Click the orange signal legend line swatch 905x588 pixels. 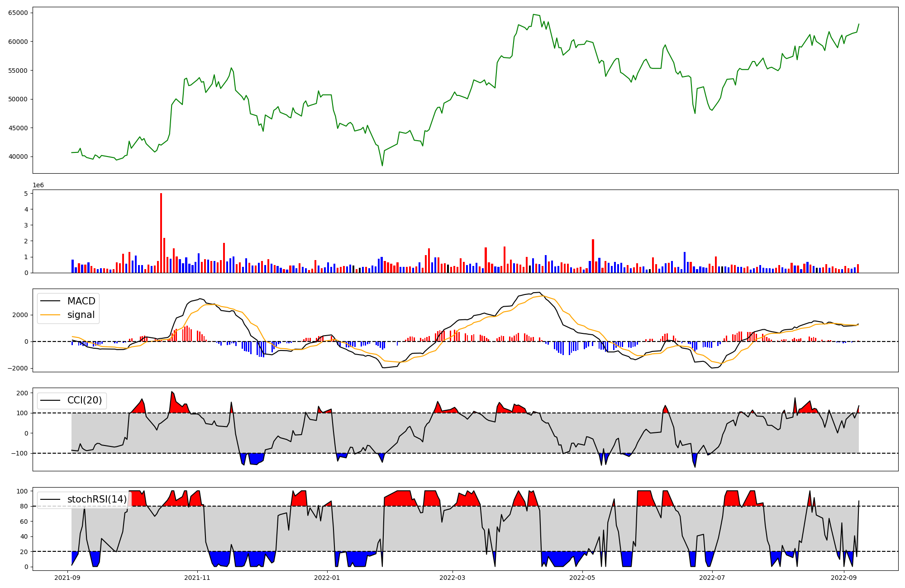tap(50, 315)
